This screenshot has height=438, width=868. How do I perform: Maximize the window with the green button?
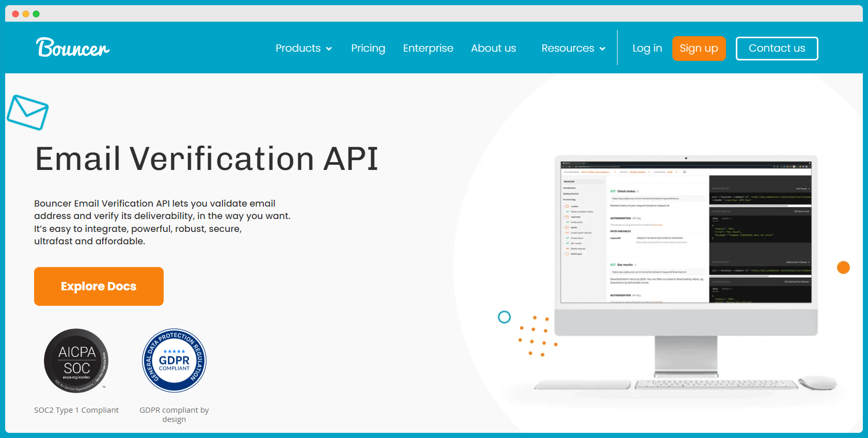pos(36,14)
